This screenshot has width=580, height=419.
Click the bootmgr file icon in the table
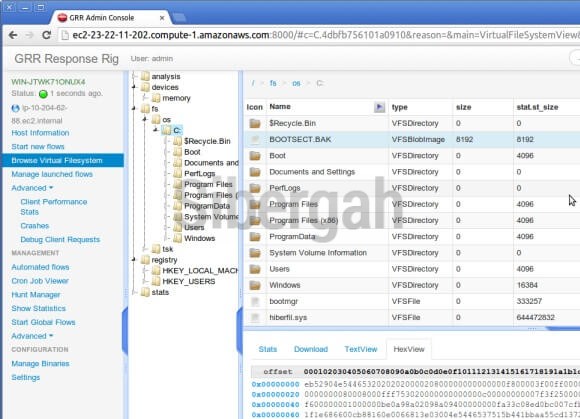(x=255, y=301)
